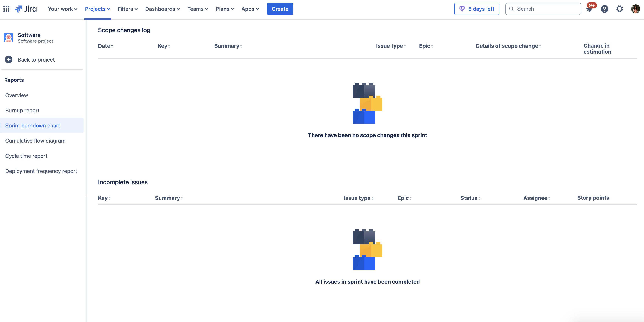The width and height of the screenshot is (644, 322).
Task: Open the help question mark icon
Action: [x=604, y=9]
